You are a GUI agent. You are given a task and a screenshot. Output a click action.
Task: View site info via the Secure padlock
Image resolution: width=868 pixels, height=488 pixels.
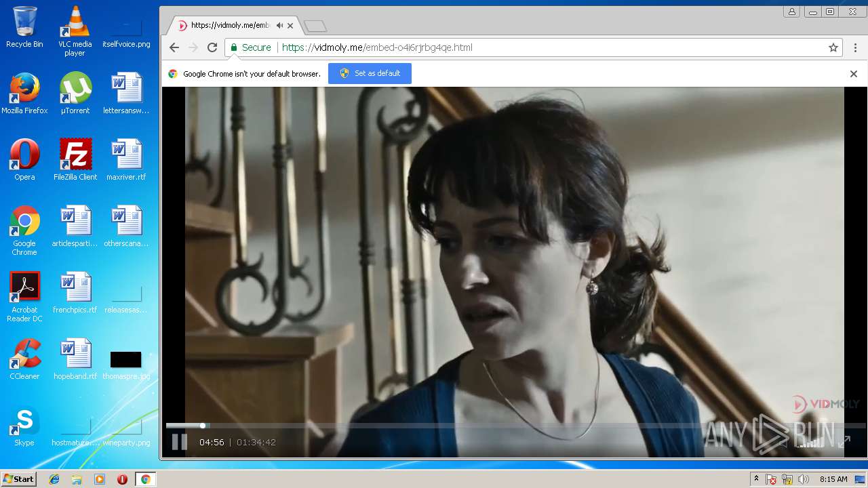250,47
